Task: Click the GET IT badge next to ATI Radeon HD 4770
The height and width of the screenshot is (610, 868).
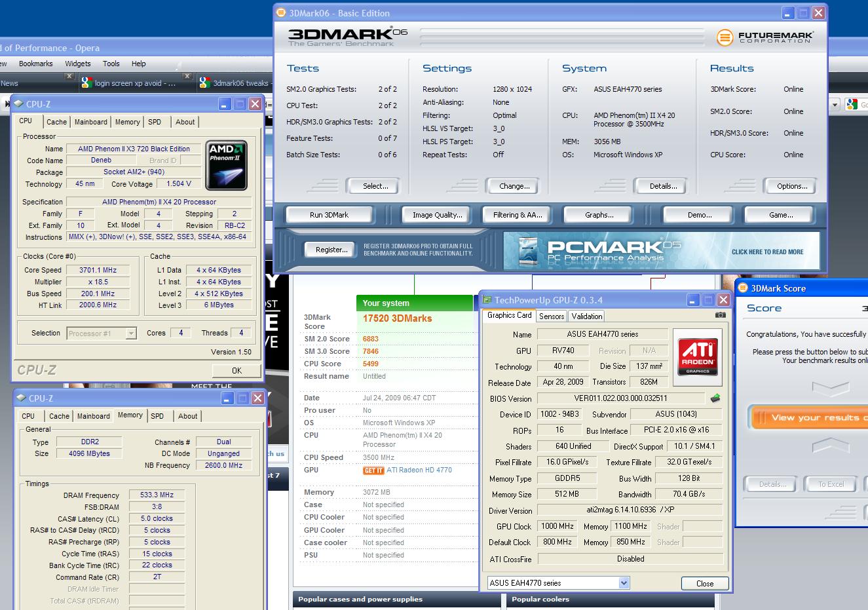Action: [x=373, y=470]
